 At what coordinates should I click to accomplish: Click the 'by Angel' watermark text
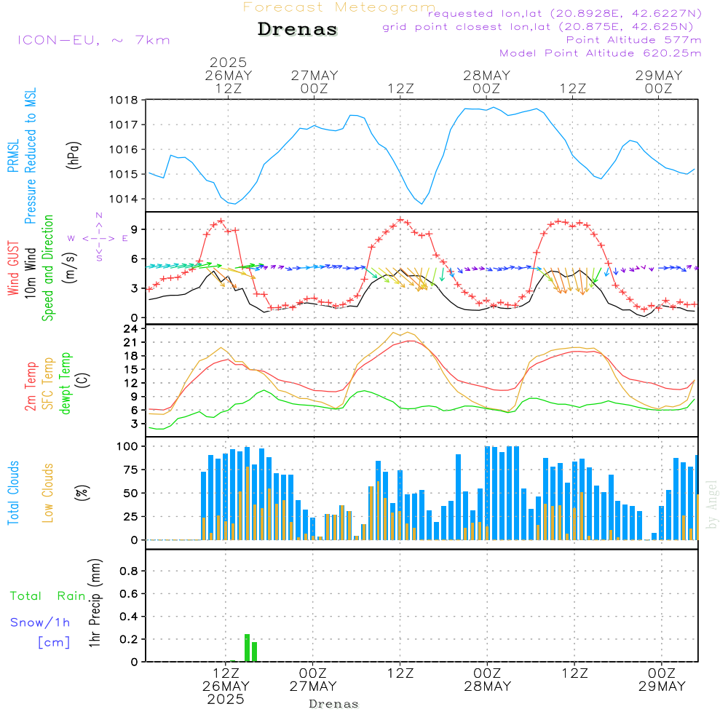click(x=712, y=505)
